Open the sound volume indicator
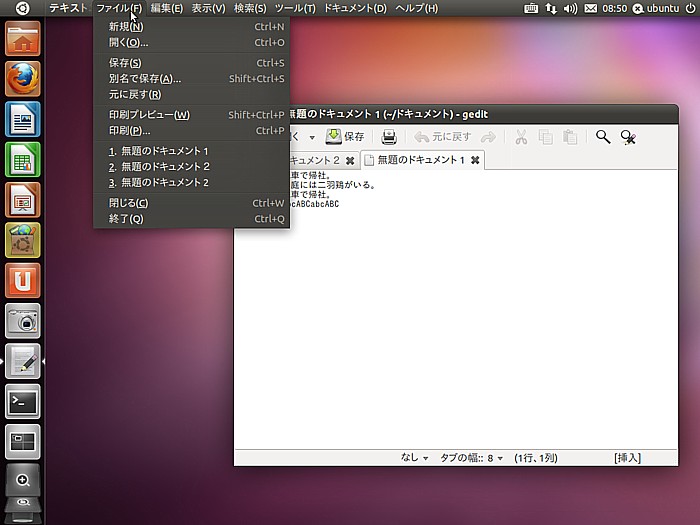Viewport: 700px width, 525px height. (x=570, y=8)
